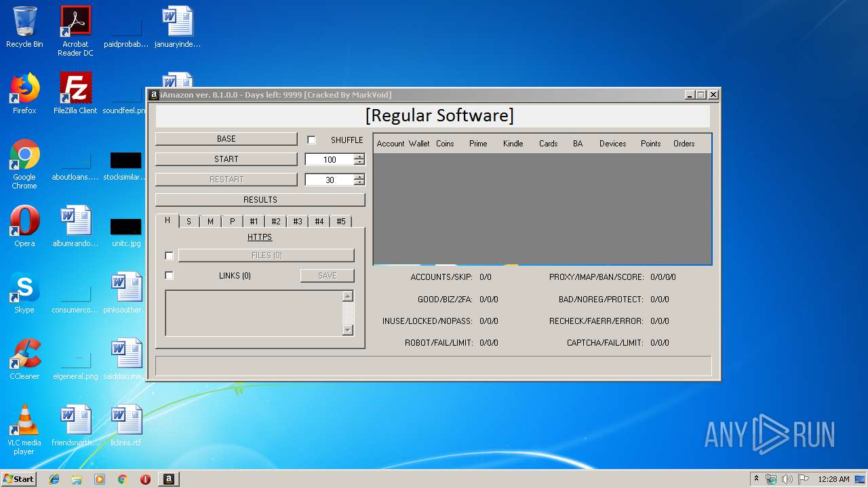Switch to the H tab
The width and height of the screenshot is (868, 488).
tap(167, 220)
